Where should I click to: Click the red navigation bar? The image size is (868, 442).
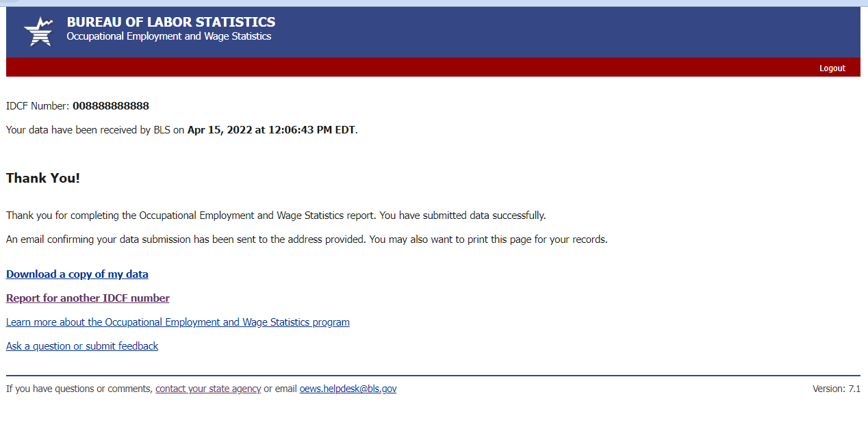coord(411,67)
